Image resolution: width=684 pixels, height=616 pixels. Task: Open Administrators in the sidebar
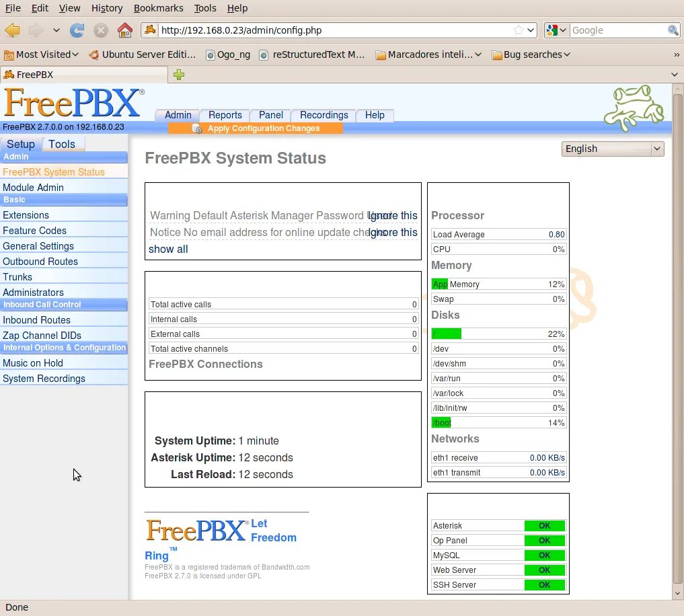coord(64,293)
